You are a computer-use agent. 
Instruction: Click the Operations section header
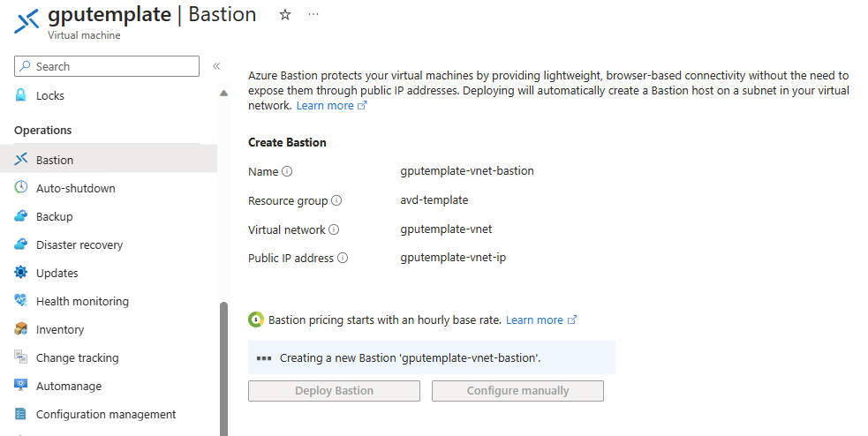(x=42, y=130)
